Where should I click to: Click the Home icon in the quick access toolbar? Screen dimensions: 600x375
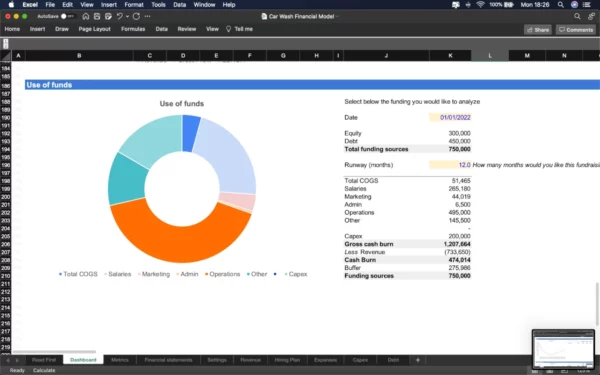86,16
